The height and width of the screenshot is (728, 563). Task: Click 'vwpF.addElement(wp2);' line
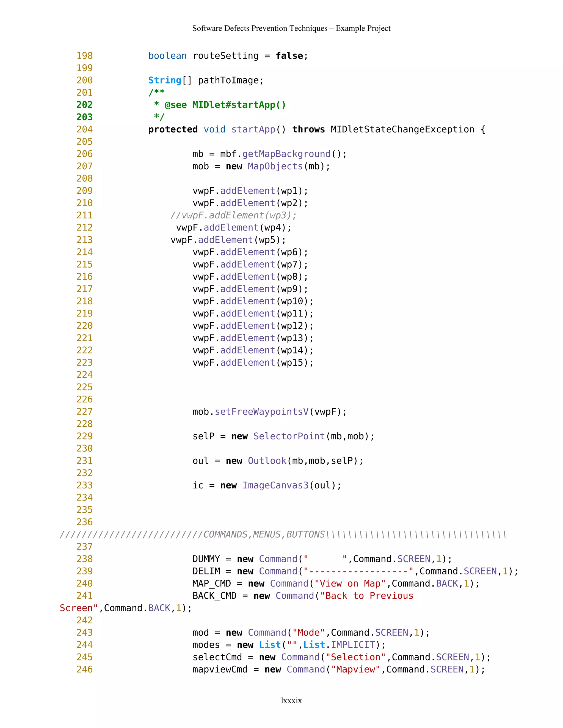250,203
